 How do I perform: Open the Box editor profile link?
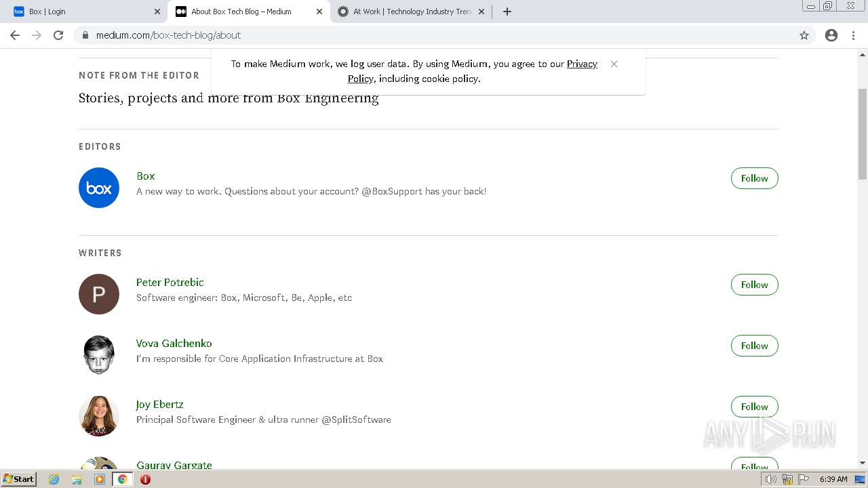point(146,176)
